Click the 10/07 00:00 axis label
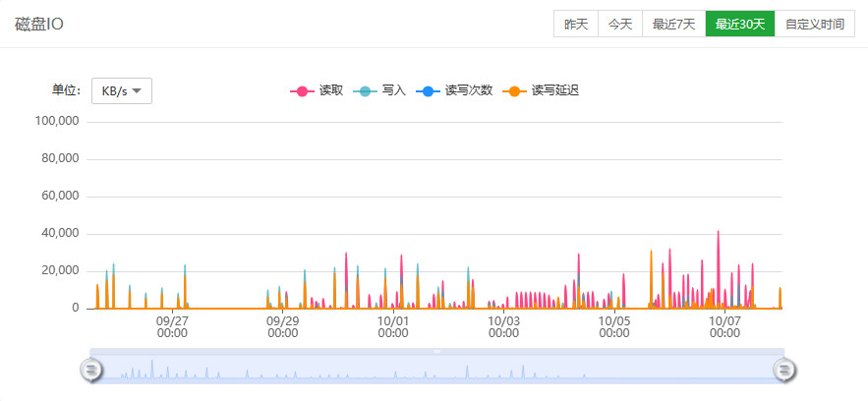This screenshot has width=868, height=401. (724, 327)
